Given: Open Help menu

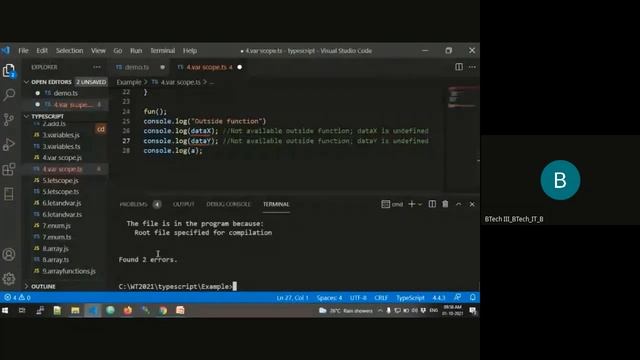Looking at the screenshot, I should pyautogui.click(x=190, y=51).
